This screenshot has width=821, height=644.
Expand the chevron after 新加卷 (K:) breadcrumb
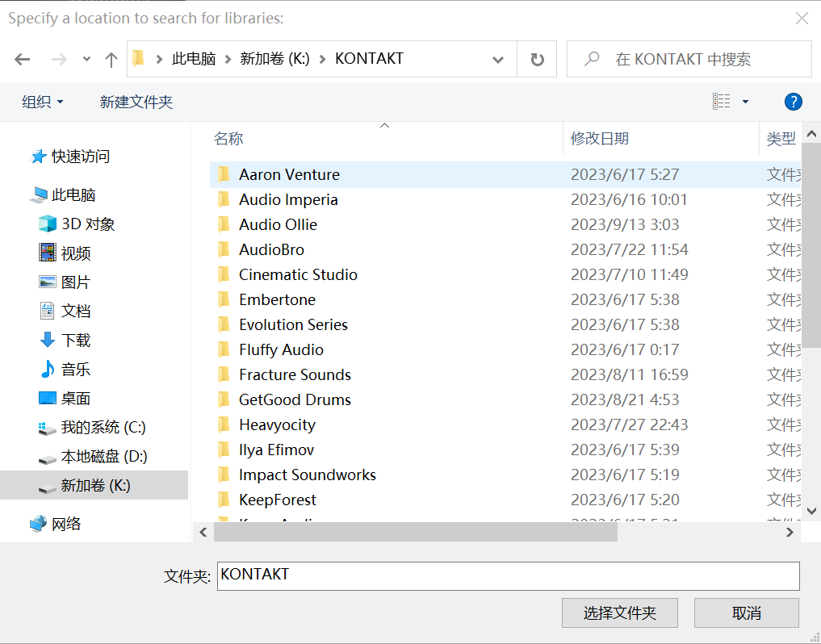(x=323, y=59)
